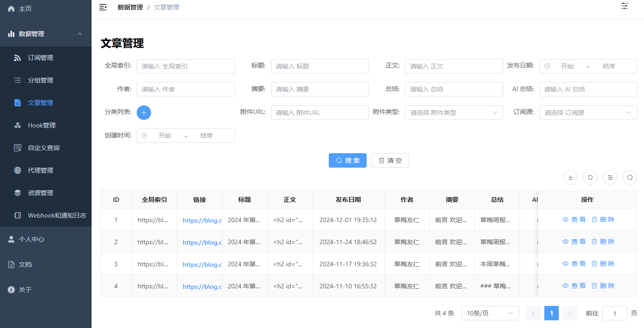The width and height of the screenshot is (644, 328).
Task: Click the 清空 button
Action: [x=390, y=160]
